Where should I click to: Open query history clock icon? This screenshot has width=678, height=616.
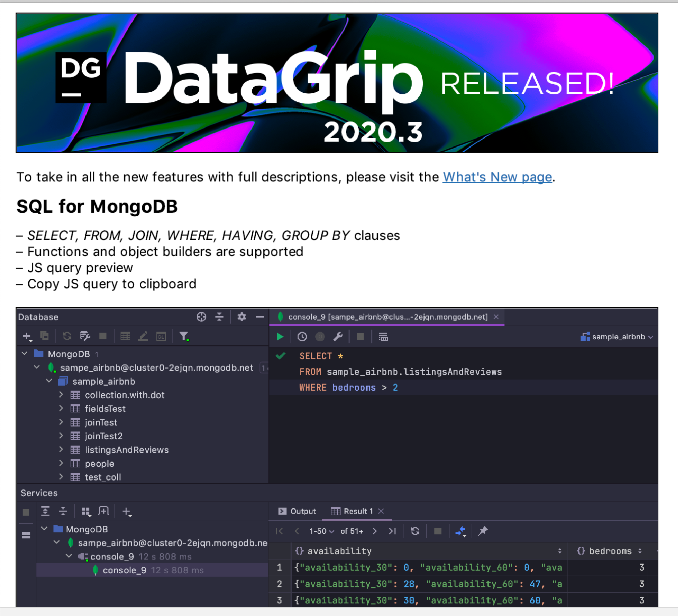point(302,337)
